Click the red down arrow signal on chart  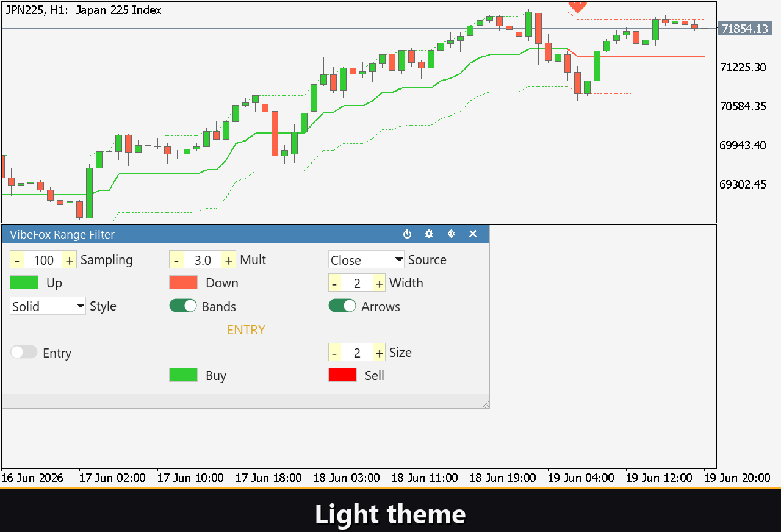(x=577, y=6)
